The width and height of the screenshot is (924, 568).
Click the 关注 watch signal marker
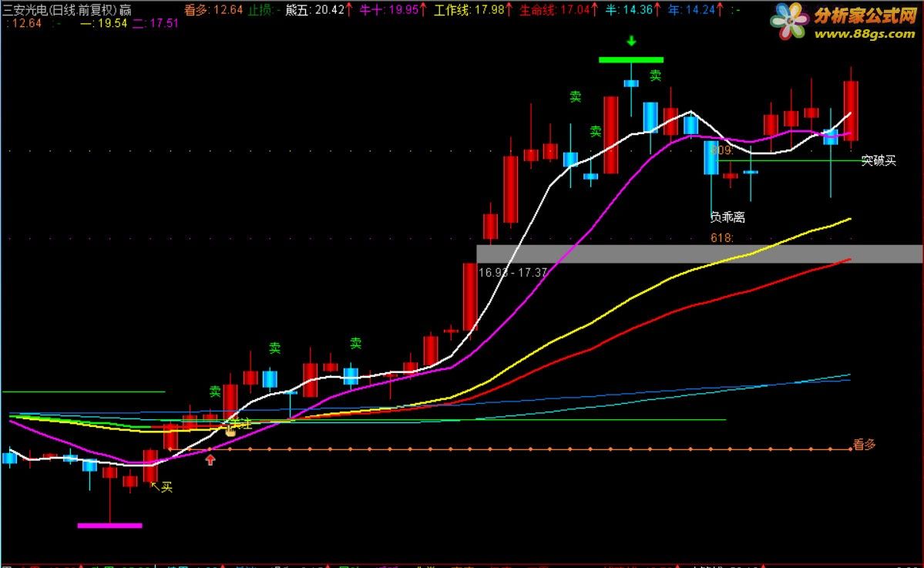pos(240,424)
